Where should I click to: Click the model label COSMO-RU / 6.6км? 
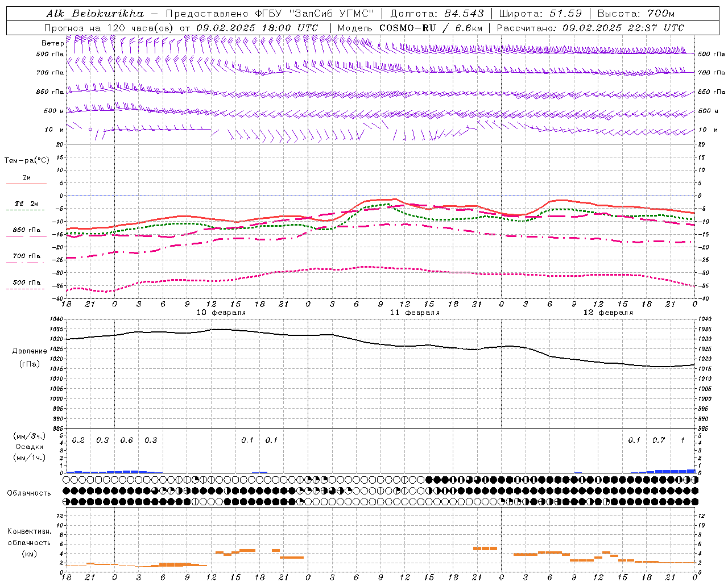point(431,28)
